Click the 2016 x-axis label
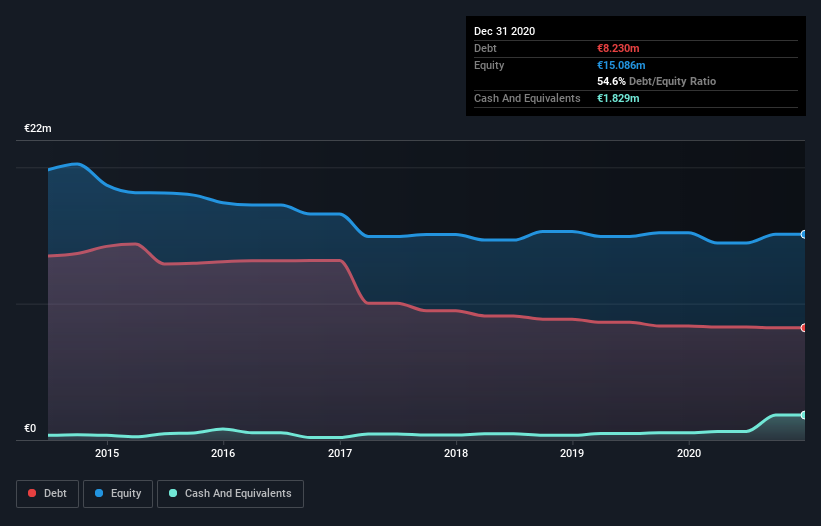 coord(223,453)
